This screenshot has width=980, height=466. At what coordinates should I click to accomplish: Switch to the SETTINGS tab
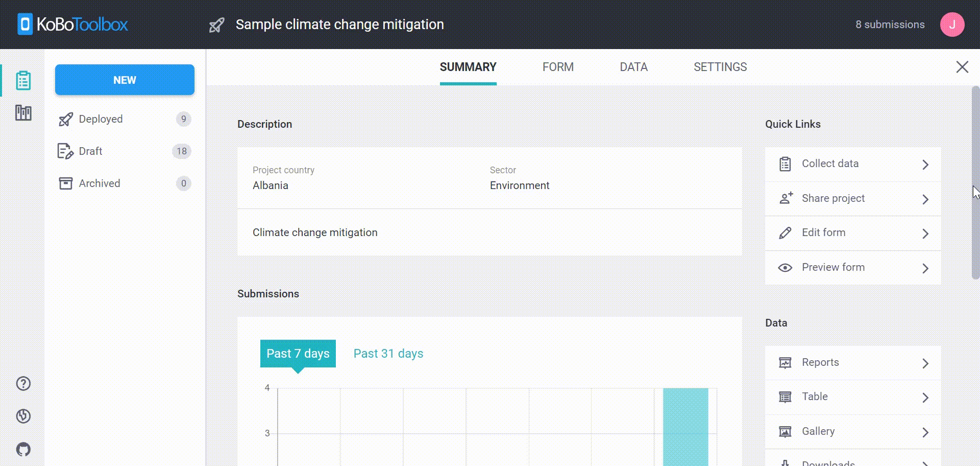720,67
